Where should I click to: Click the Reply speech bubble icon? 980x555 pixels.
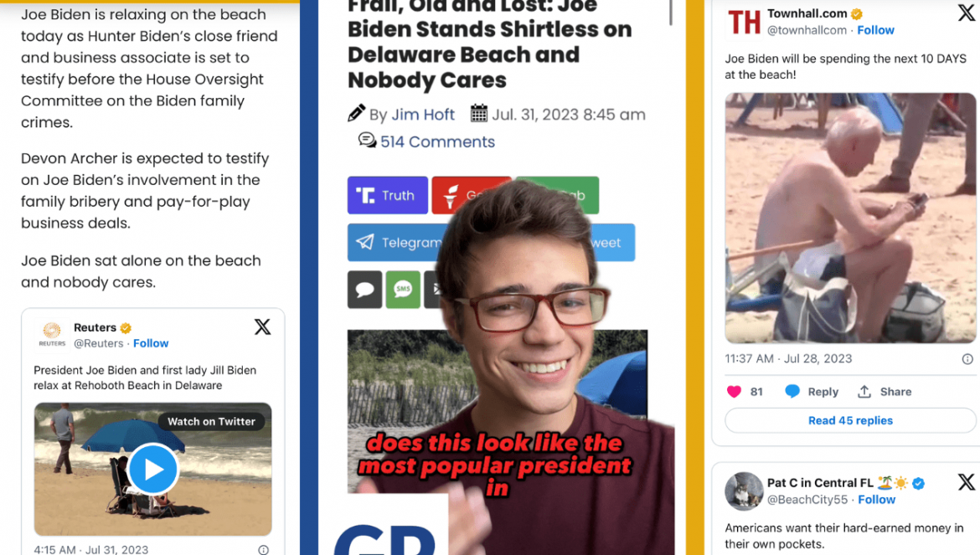click(x=792, y=392)
